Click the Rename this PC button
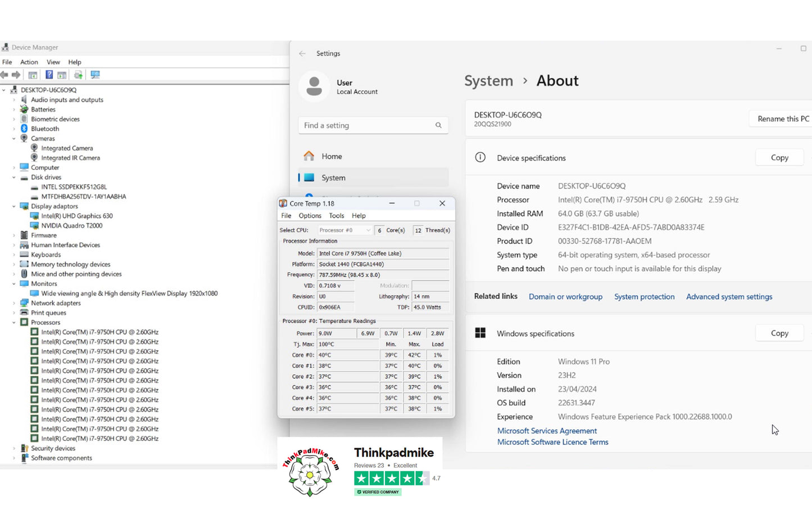This screenshot has width=812, height=510. (x=781, y=119)
